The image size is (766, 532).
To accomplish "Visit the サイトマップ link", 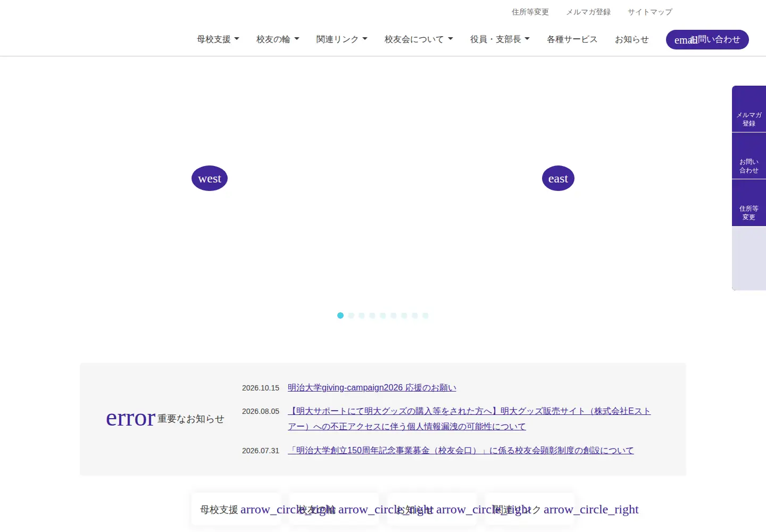I will click(x=650, y=12).
